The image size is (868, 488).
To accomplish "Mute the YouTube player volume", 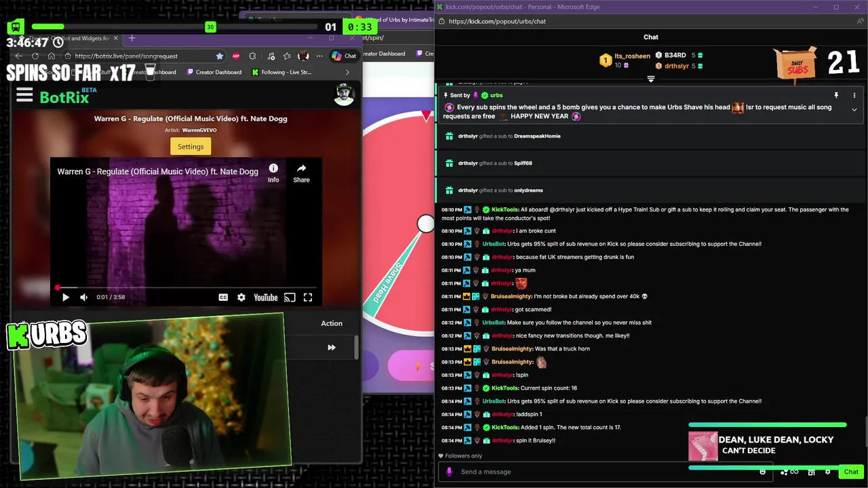I will (x=84, y=297).
